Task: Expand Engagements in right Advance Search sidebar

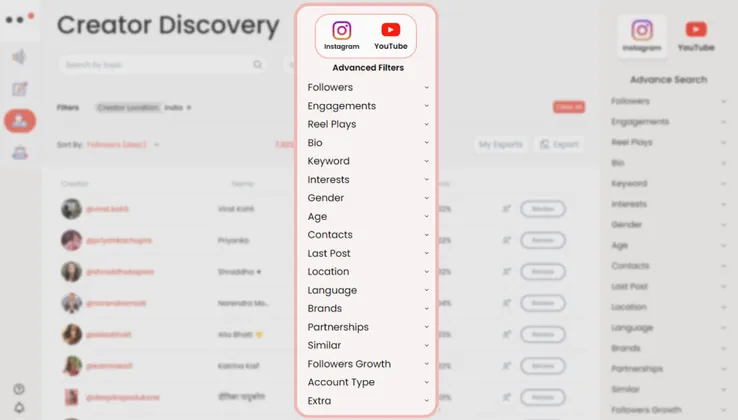Action: 669,122
